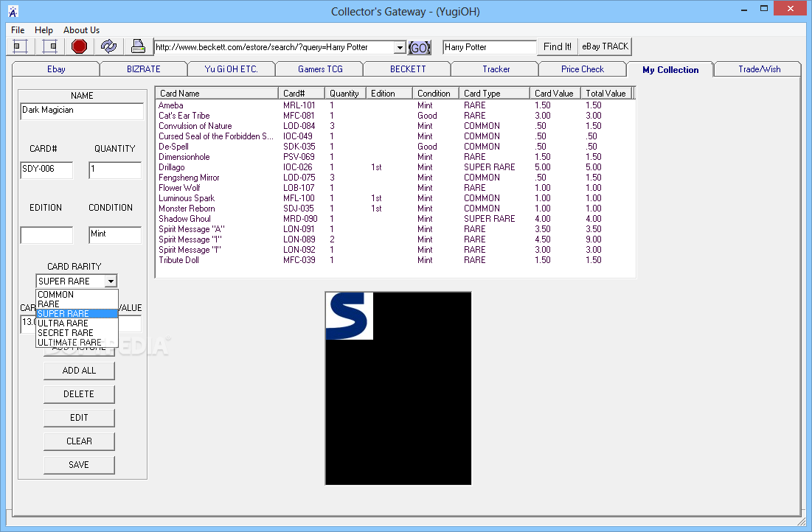Select the Fengsheng Mirror row
This screenshot has width=812, height=532.
click(x=395, y=178)
